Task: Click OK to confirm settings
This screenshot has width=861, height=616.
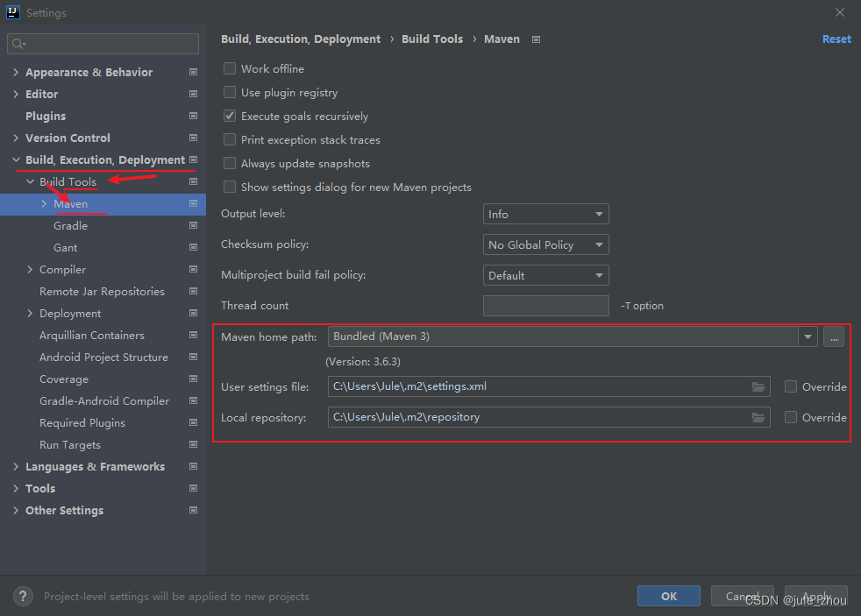Action: pos(669,596)
